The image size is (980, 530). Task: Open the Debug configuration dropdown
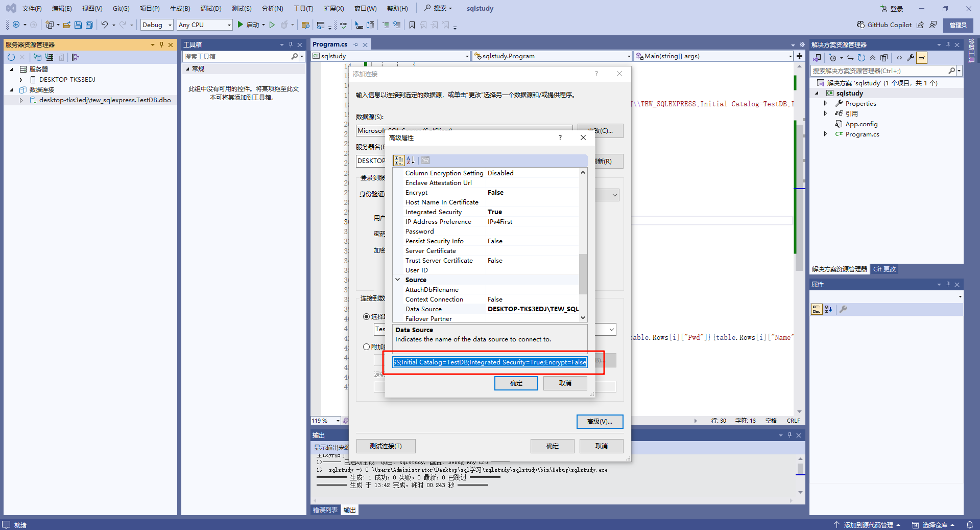[x=157, y=25]
